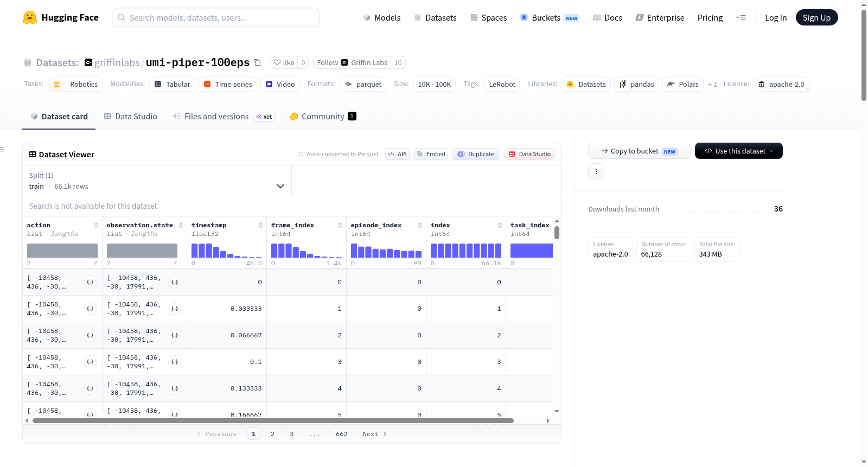Sort by the action column

[96, 225]
